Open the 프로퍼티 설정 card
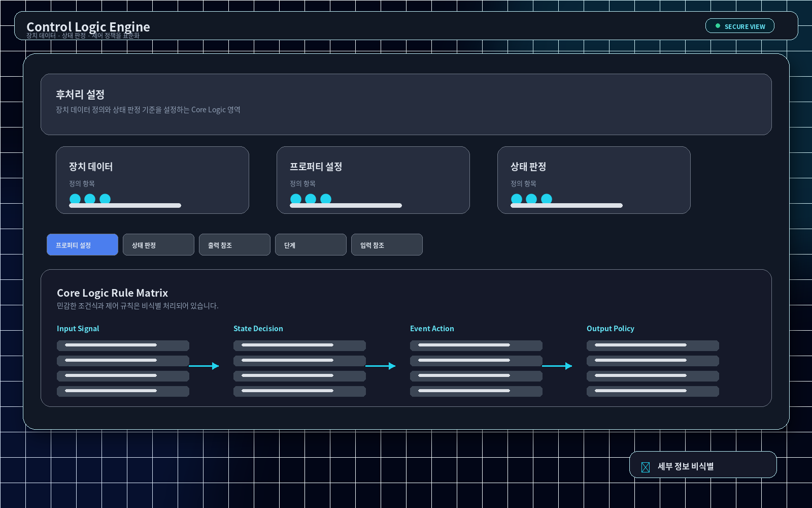Screen dimensions: 812x508 coord(373,180)
